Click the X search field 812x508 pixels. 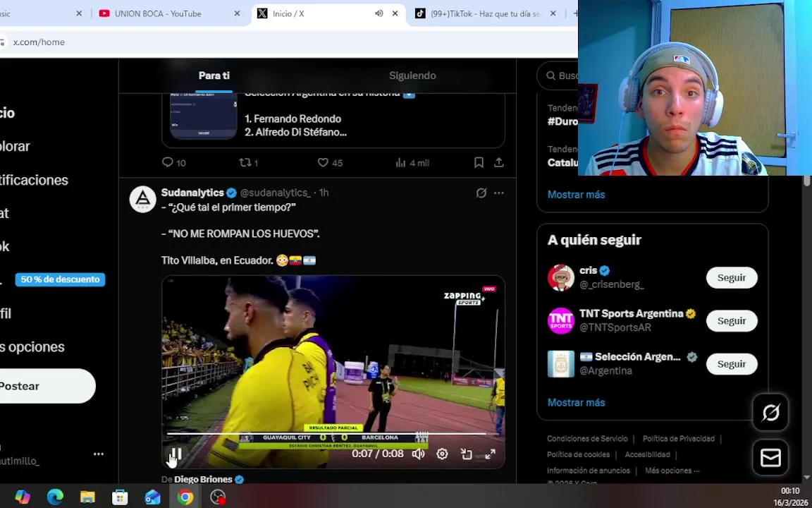(x=559, y=75)
